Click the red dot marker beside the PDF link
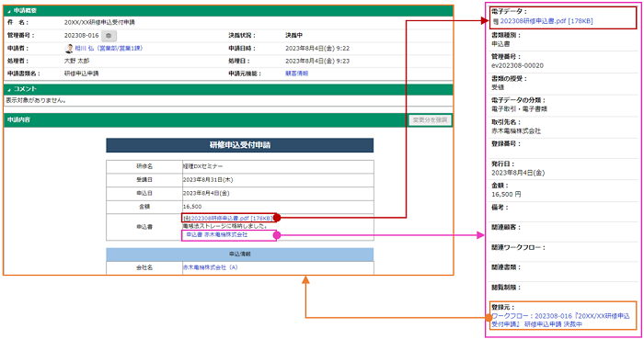The width and height of the screenshot is (644, 339). click(277, 218)
